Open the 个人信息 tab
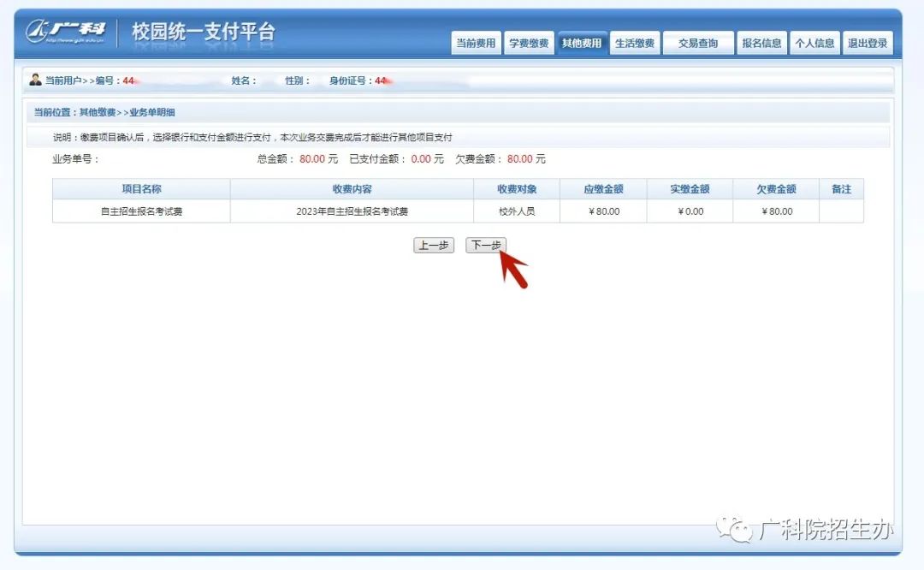The height and width of the screenshot is (570, 924). tap(814, 44)
